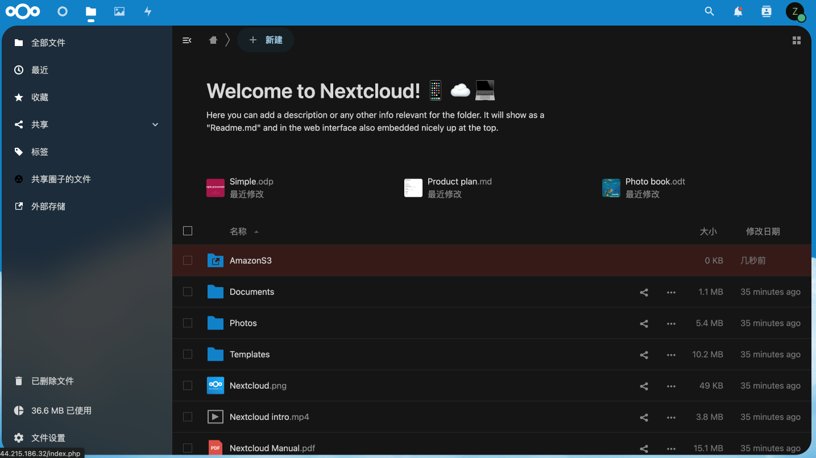This screenshot has height=458, width=816.
Task: Select the Templates row checkbox
Action: [188, 354]
